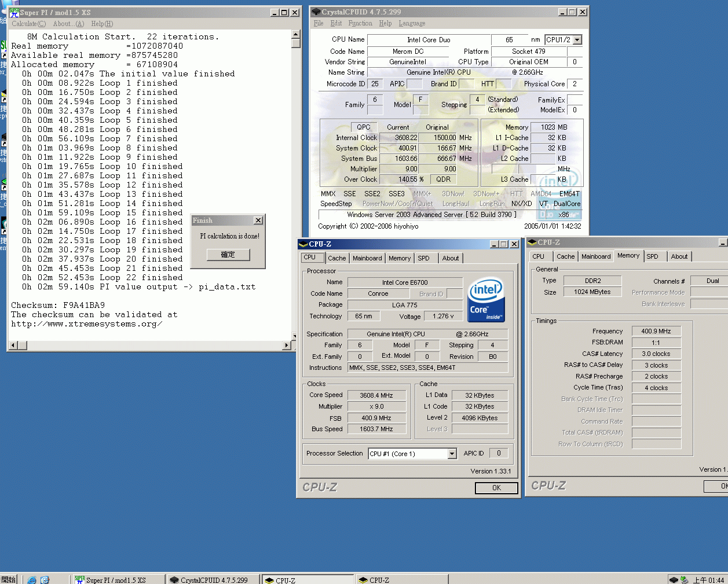Click the CrystalCPUID title bar icon
The width and height of the screenshot is (728, 584).
point(316,12)
